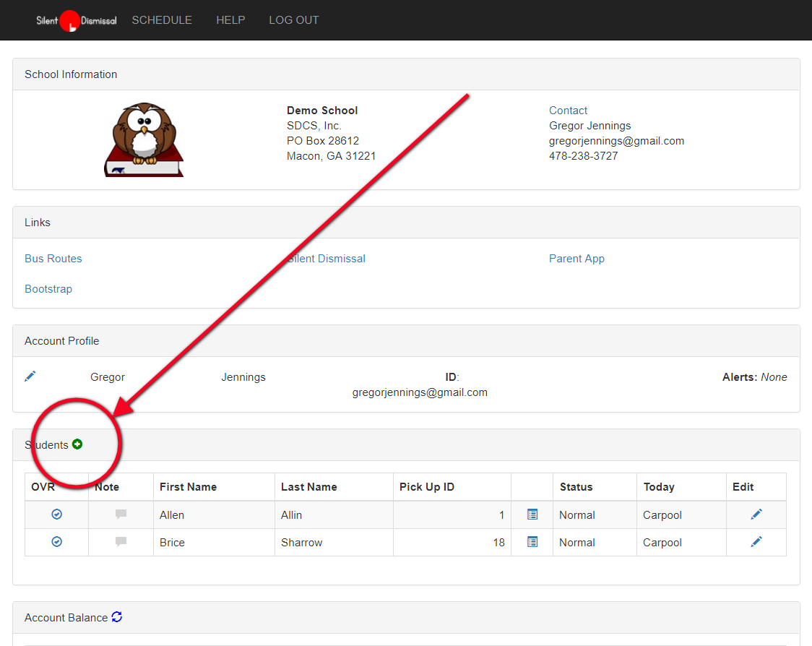
Task: Open the list icon beside Pick Up ID 1
Action: click(x=532, y=514)
